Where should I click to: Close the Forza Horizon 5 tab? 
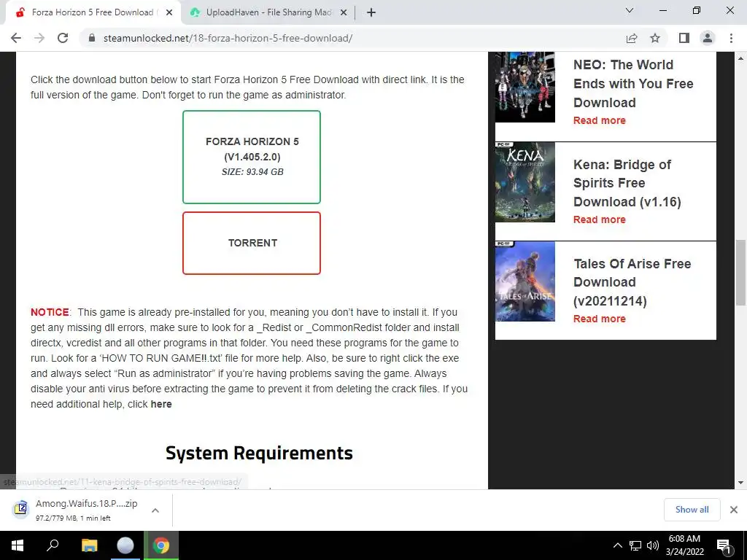pyautogui.click(x=169, y=12)
